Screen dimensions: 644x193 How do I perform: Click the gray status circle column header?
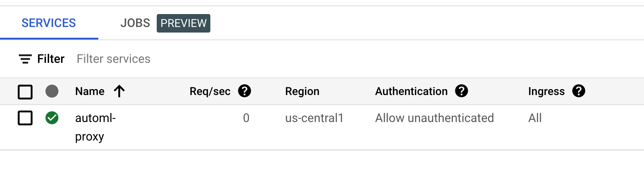pos(52,91)
